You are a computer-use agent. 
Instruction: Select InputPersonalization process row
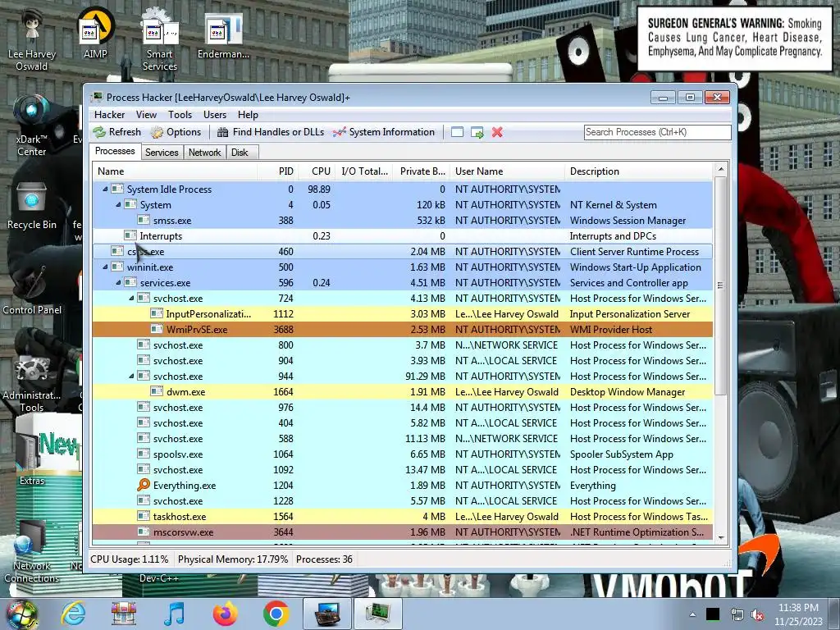[x=402, y=314]
